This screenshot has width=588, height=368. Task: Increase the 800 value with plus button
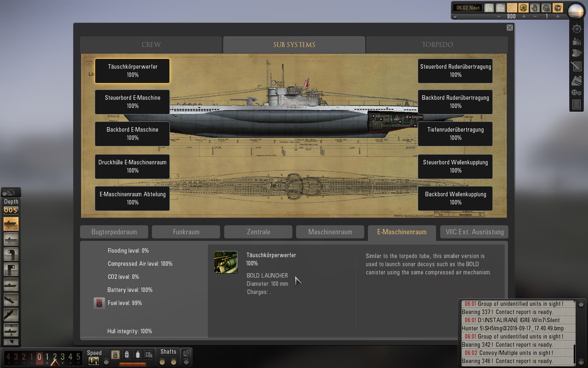click(524, 17)
